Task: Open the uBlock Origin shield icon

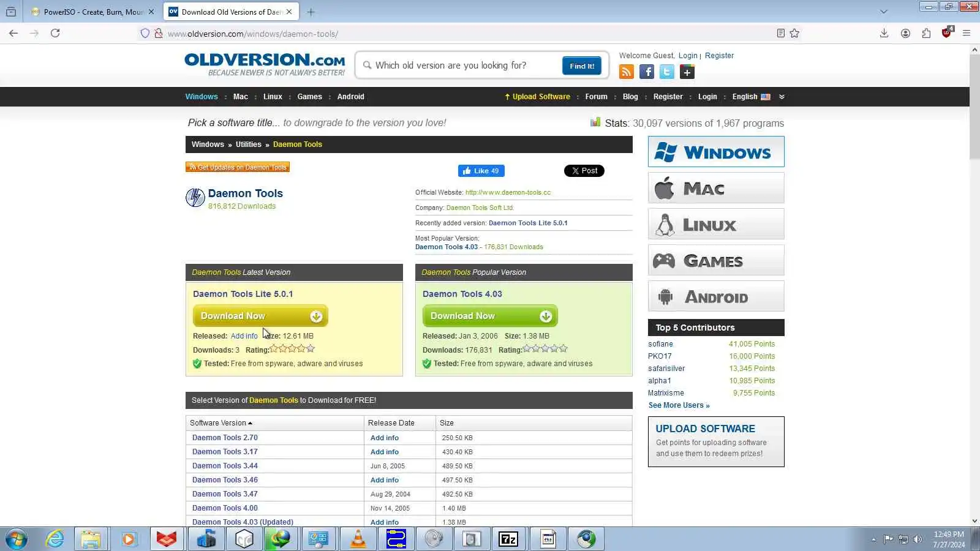Action: point(947,32)
